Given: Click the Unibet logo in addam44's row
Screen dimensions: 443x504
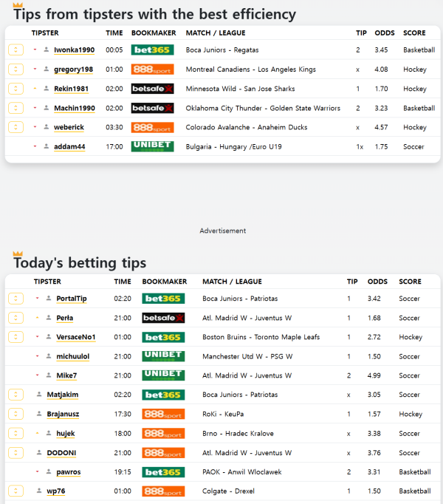Looking at the screenshot, I should click(152, 146).
